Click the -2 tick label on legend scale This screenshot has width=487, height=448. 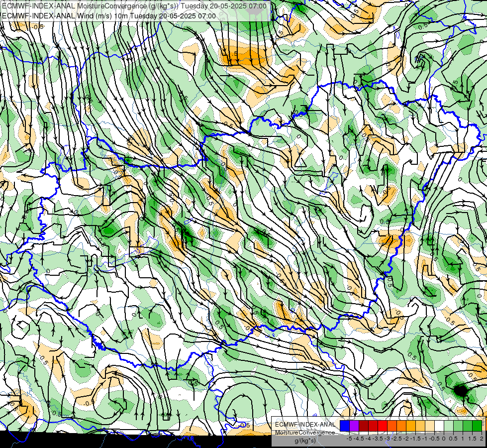[x=406, y=439]
